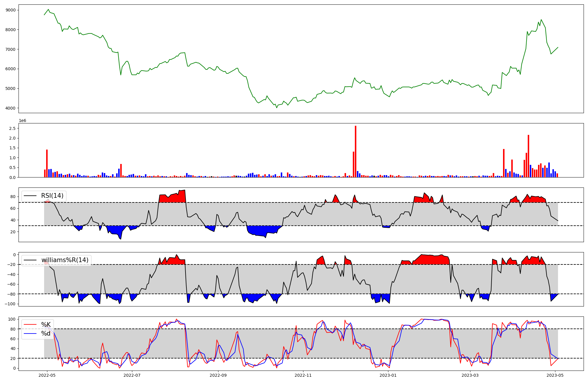Image resolution: width=588 pixels, height=382 pixels.
Task: Click the 9000 price axis label
Action: (11, 10)
